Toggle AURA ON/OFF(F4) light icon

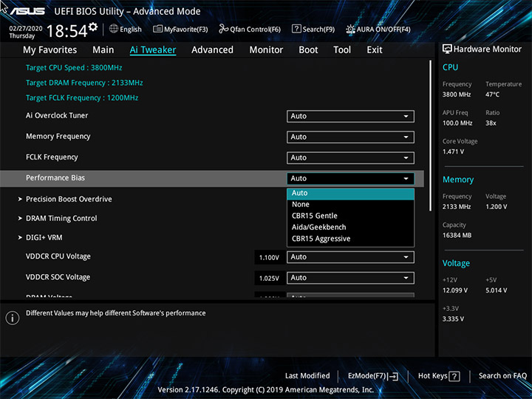pos(350,29)
